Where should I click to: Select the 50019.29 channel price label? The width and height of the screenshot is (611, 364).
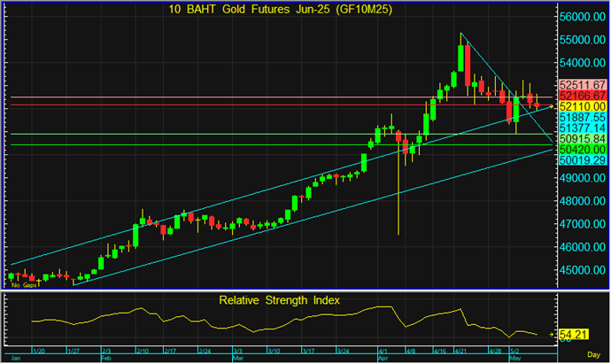coord(582,161)
